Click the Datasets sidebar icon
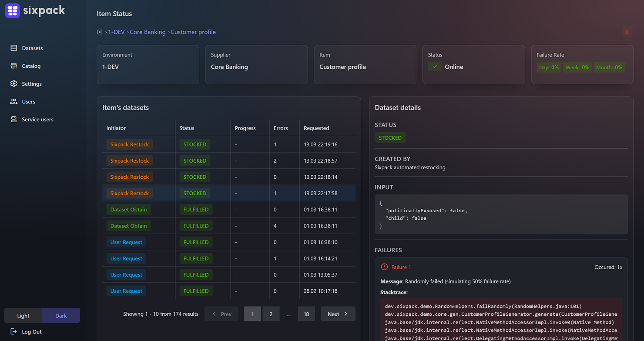644x341 pixels. 13,48
